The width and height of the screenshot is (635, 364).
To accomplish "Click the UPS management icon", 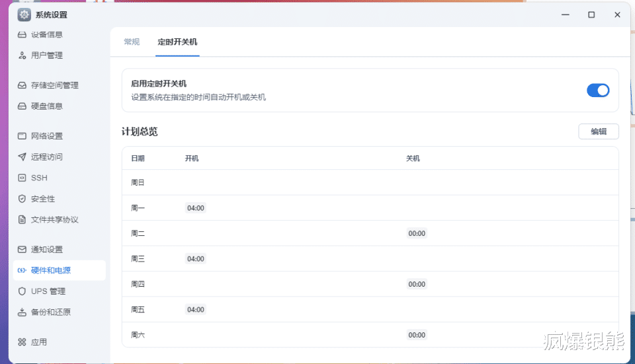I will click(x=22, y=291).
